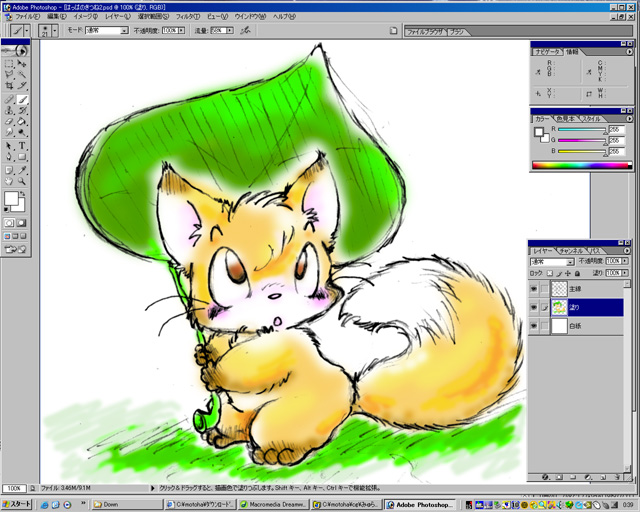Open the brush preset picker arrow
This screenshot has width=640, height=512.
click(55, 31)
